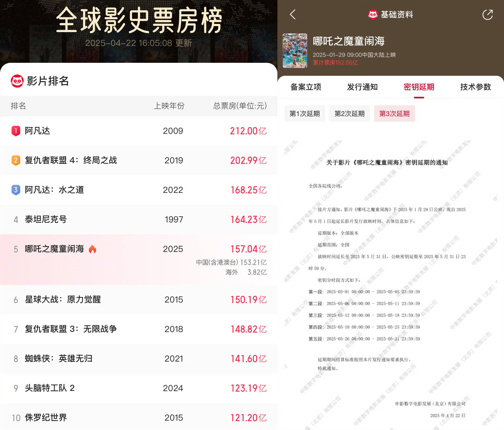Viewport: 504px width, 430px height.
Task: Click the 全球影史票房榜 page title
Action: point(139,20)
